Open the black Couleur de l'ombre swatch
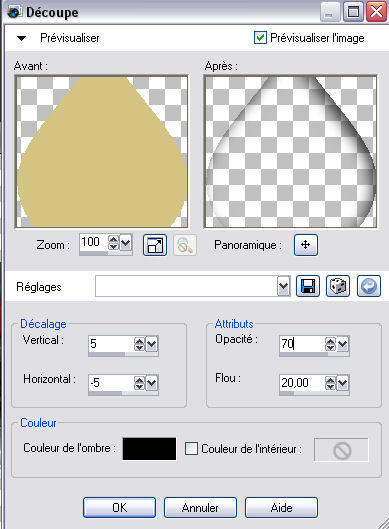Viewport: 389px width, 529px height. pyautogui.click(x=149, y=449)
